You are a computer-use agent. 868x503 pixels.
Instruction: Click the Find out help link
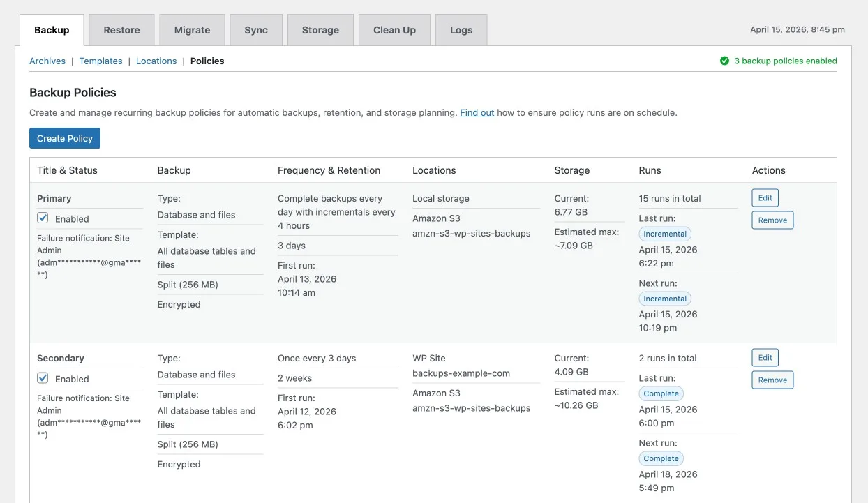477,112
